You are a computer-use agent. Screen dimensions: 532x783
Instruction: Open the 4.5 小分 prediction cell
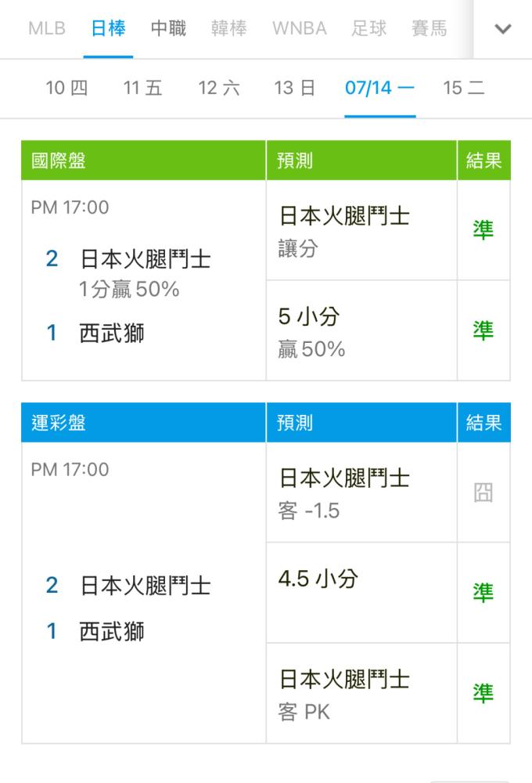[x=361, y=593]
